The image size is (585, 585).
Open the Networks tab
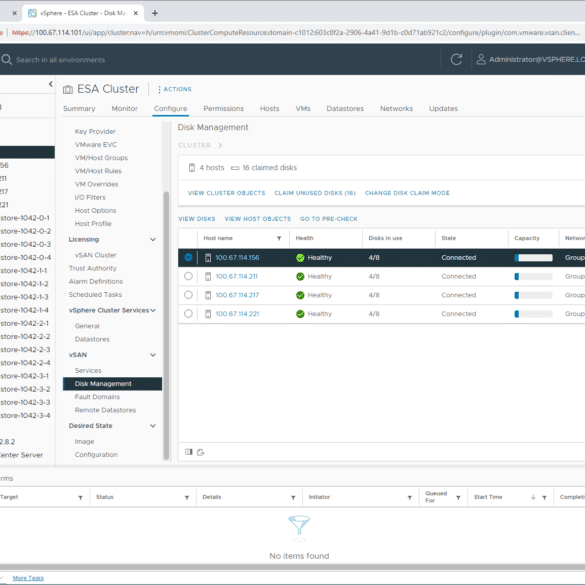[396, 109]
